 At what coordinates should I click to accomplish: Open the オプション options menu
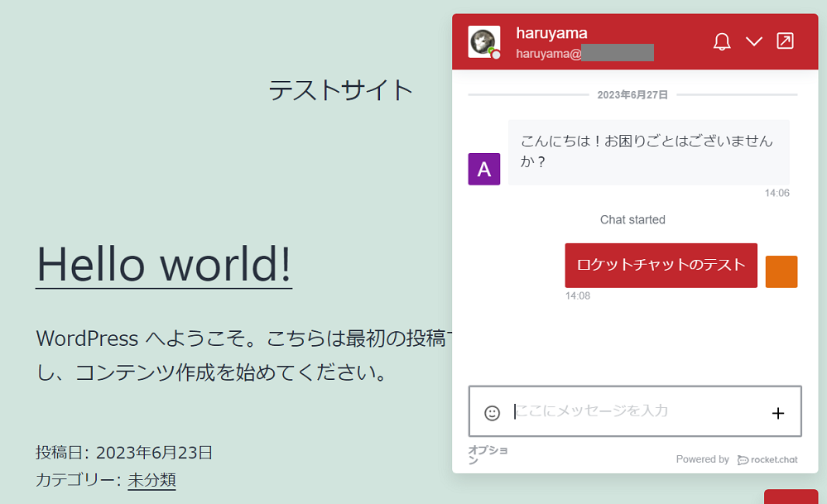click(x=488, y=454)
